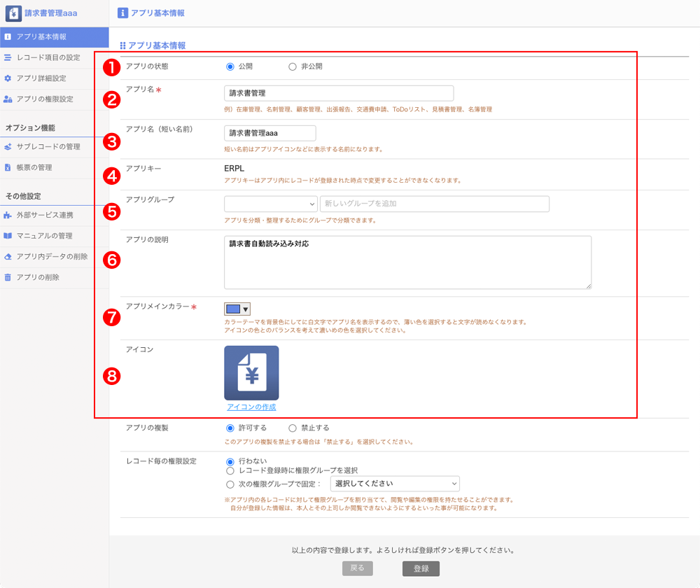This screenshot has width=700, height=588.
Task: Click the アプリの複製 label
Action: pos(147,428)
